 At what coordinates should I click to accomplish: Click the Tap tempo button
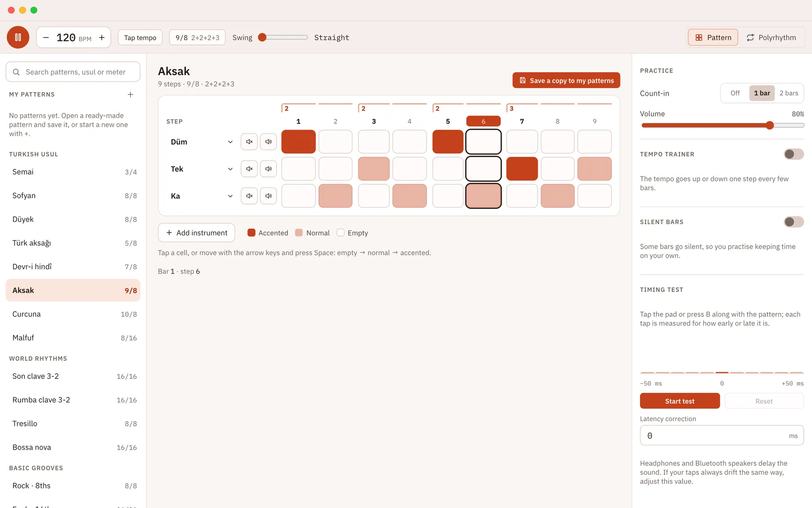[140, 37]
